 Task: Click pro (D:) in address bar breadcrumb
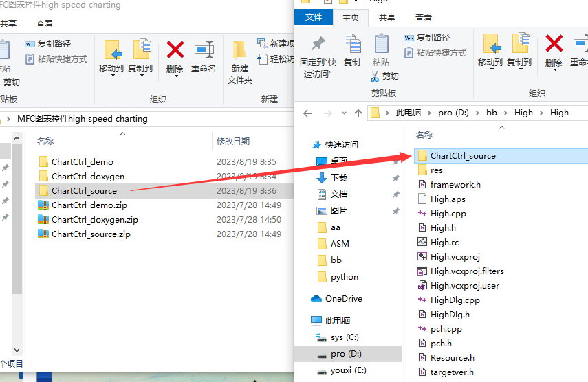click(453, 113)
